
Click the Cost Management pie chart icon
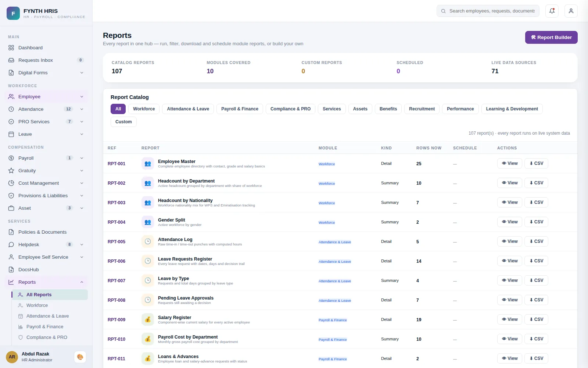[11, 183]
